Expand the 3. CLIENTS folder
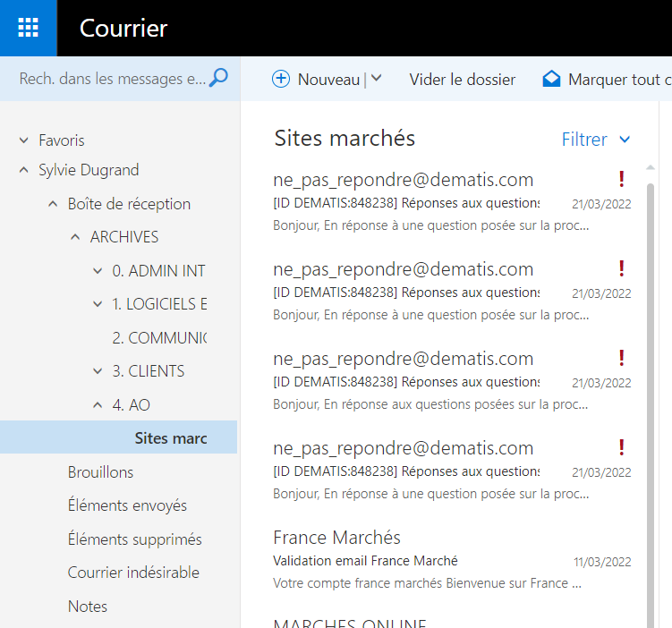 98,371
